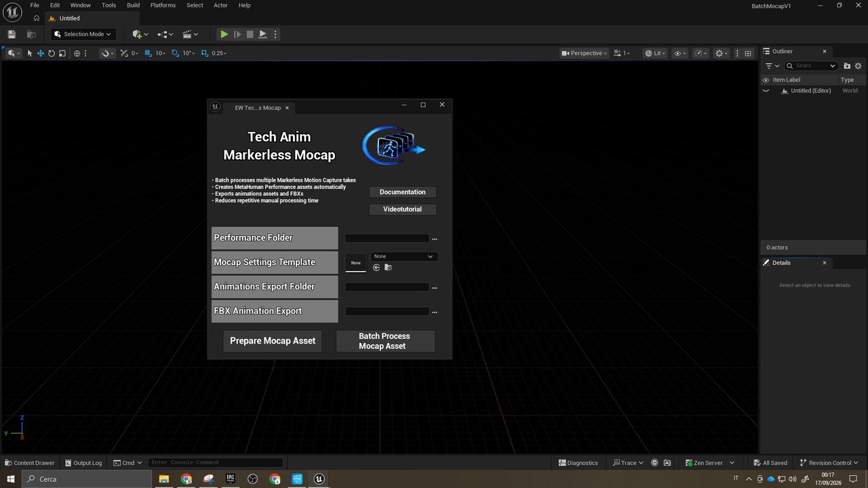Add a new folder in Outliner

(x=847, y=66)
